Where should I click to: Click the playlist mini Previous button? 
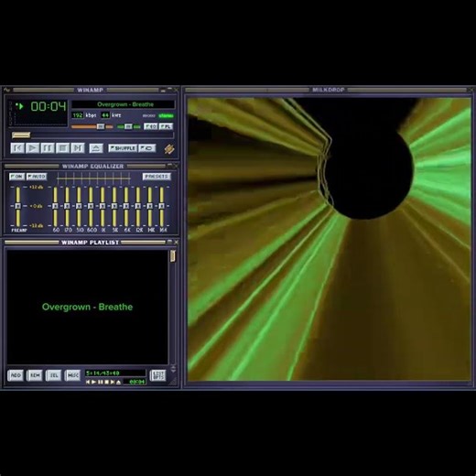[88, 382]
